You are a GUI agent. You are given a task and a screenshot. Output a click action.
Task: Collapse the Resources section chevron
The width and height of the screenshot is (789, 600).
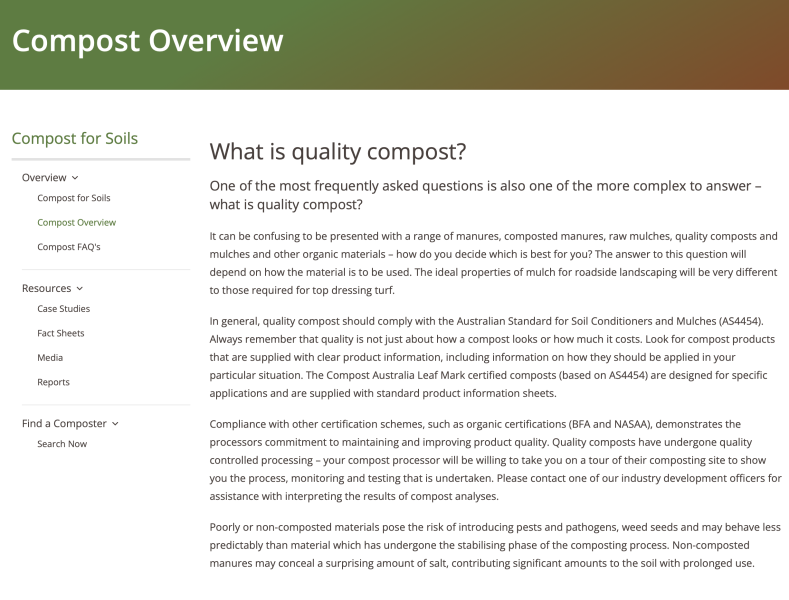click(x=81, y=289)
